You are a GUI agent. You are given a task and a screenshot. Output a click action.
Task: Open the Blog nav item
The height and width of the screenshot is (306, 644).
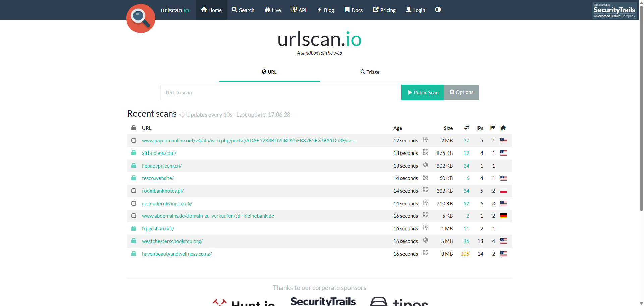[x=326, y=10]
